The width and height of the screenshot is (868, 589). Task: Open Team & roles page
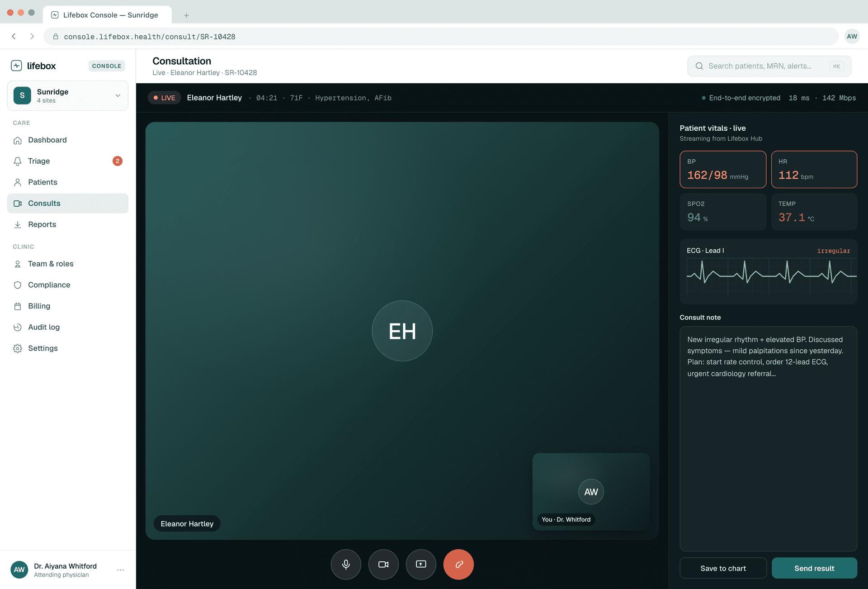click(68, 264)
